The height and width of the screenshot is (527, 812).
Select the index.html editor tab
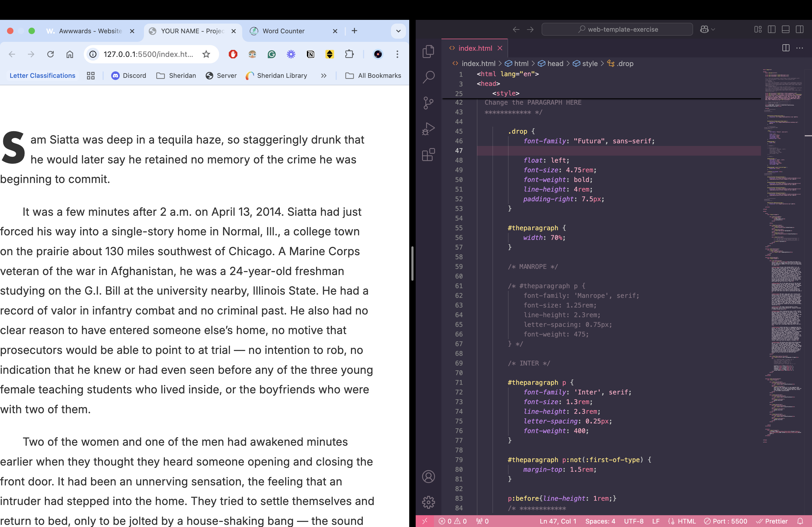tap(475, 48)
